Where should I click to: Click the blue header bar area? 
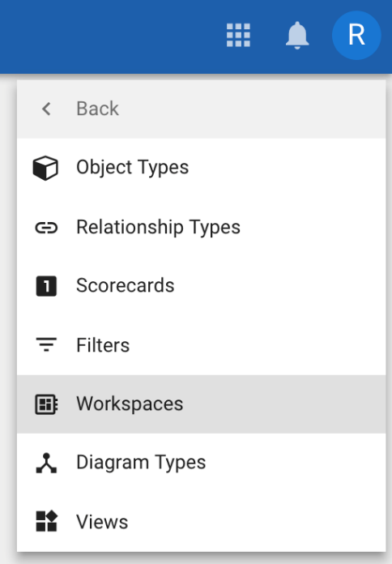pos(108,36)
